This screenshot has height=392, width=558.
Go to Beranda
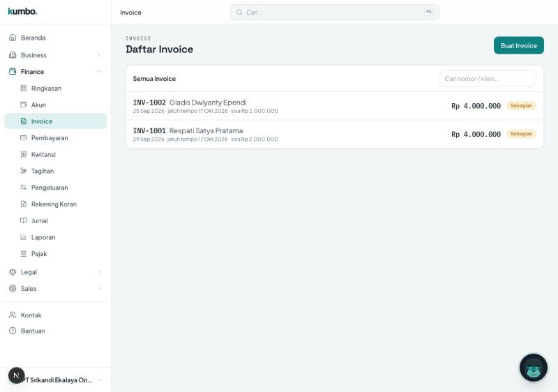coord(56,38)
